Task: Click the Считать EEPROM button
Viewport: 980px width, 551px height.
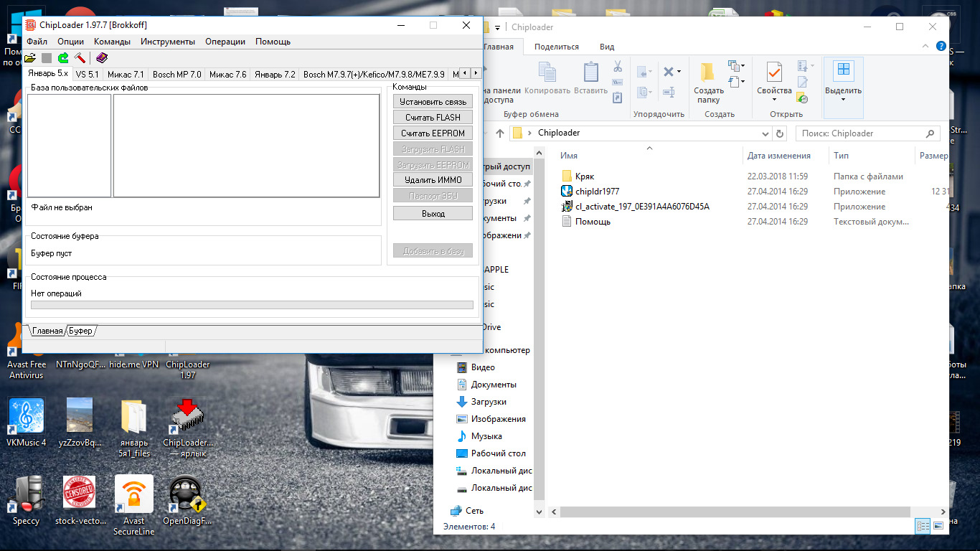Action: (x=433, y=133)
